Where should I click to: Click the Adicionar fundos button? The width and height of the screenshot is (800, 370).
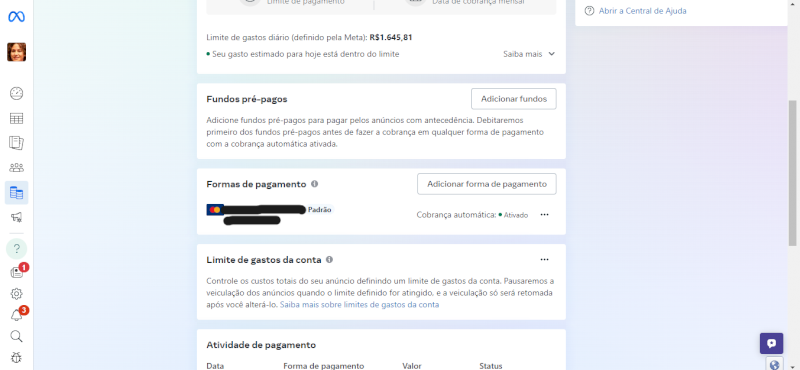[514, 99]
